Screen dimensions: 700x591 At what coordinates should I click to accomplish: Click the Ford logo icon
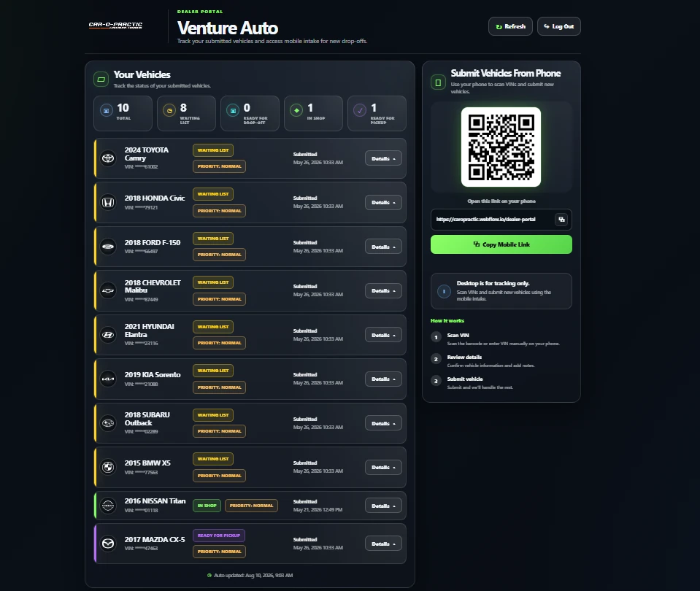coord(108,247)
